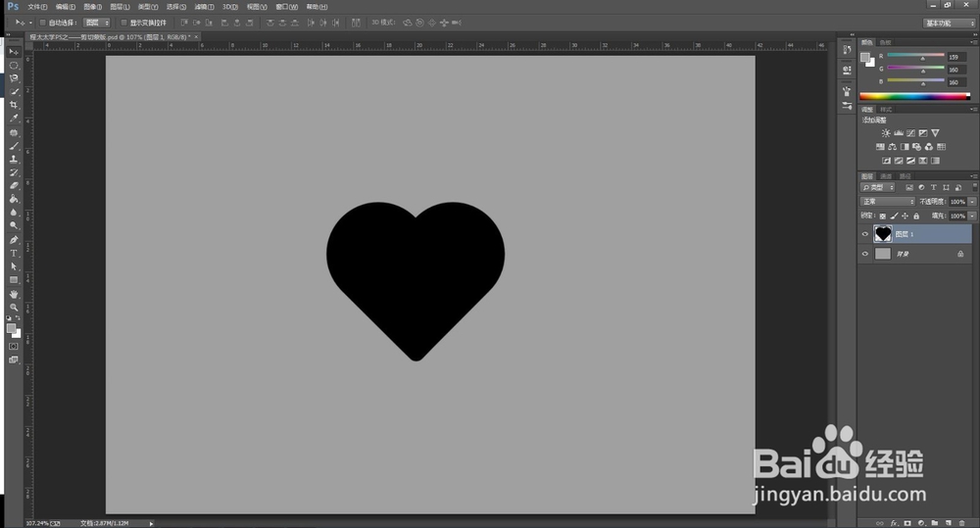Screen dimensions: 980x528
Task: Toggle lock position
Action: tap(905, 216)
